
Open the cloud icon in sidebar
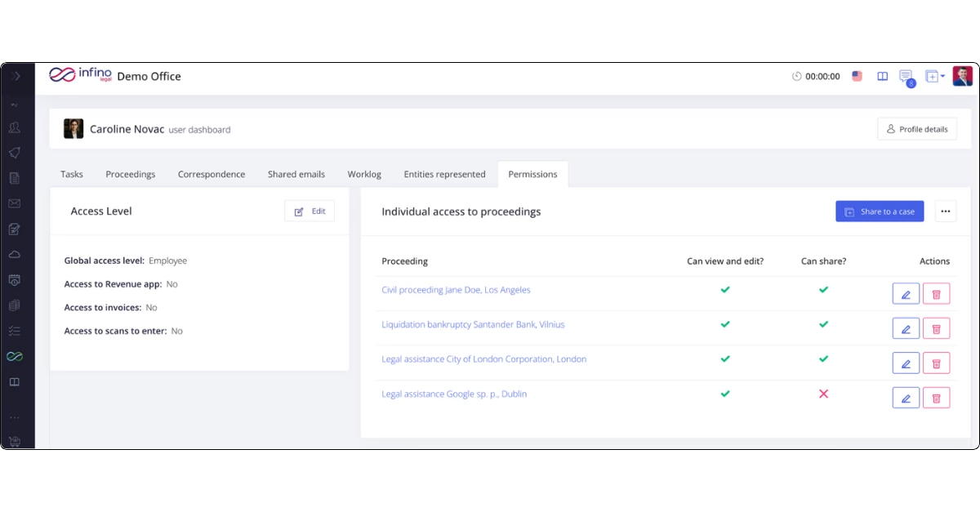[x=15, y=255]
